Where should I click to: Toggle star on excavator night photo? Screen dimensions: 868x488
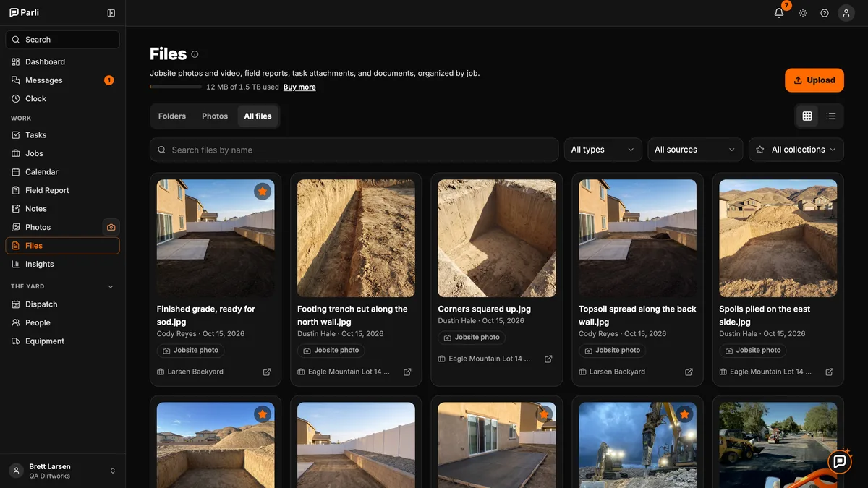tap(684, 414)
